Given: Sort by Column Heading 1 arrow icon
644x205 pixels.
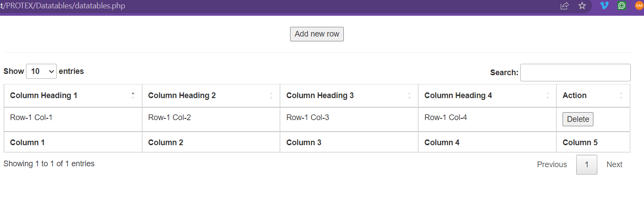Looking at the screenshot, I should 133,95.
